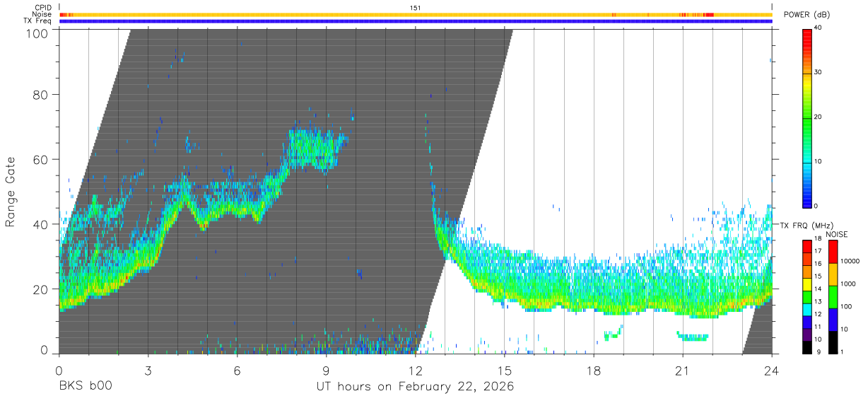Click the UT hours on February 22, 2026 label
This screenshot has height=401, width=868.
click(414, 387)
